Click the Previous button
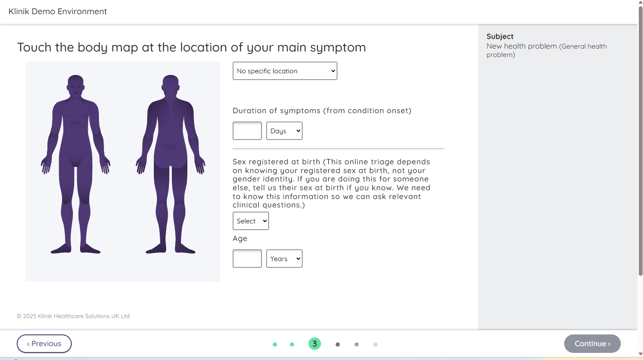Image resolution: width=643 pixels, height=360 pixels. coord(44,344)
